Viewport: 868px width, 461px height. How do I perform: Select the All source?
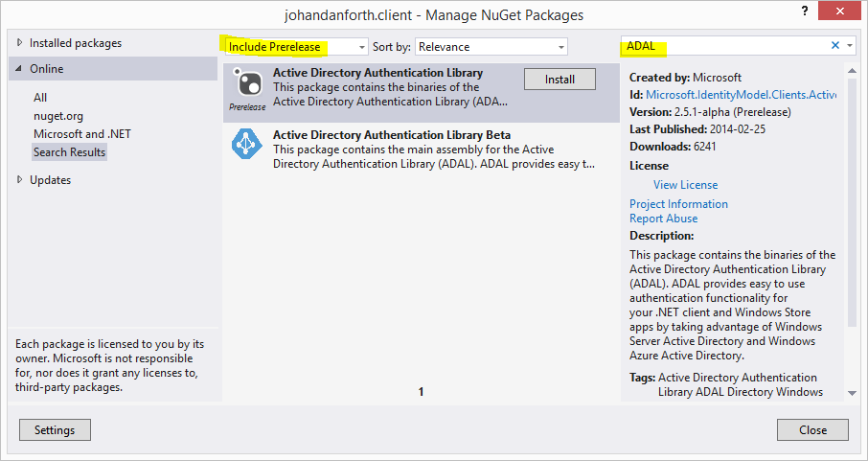coord(40,98)
